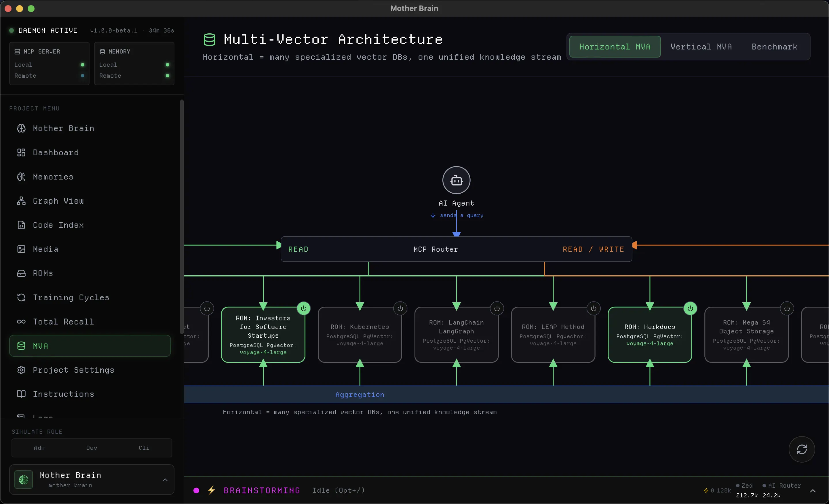This screenshot has width=829, height=504.
Task: Click the token usage bolt icon showing 0 128k
Action: coord(706,490)
